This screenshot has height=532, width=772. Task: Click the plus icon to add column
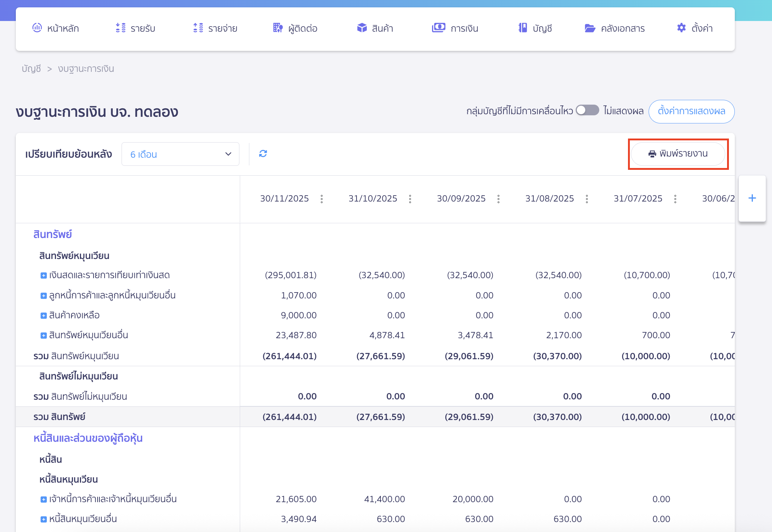(x=752, y=198)
